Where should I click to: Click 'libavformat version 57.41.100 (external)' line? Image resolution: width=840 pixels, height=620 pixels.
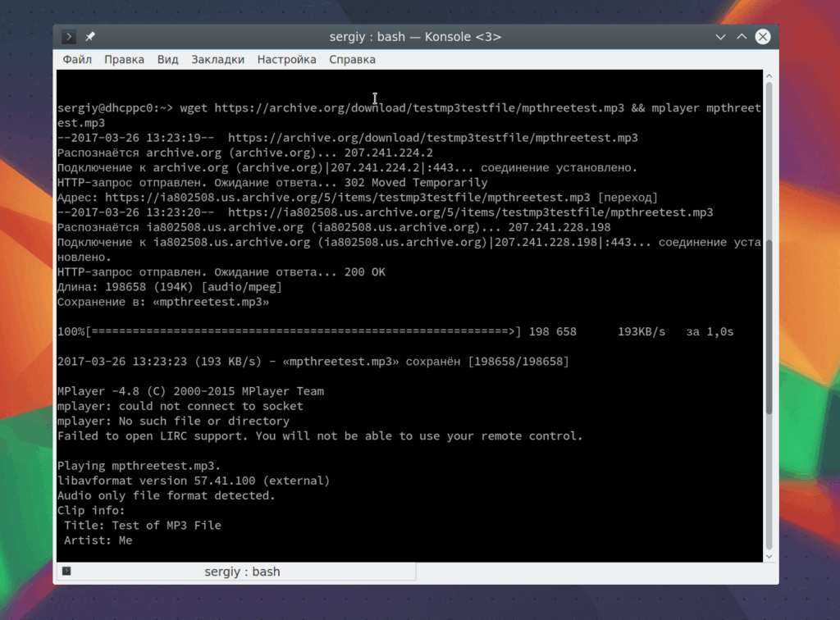[x=194, y=481]
